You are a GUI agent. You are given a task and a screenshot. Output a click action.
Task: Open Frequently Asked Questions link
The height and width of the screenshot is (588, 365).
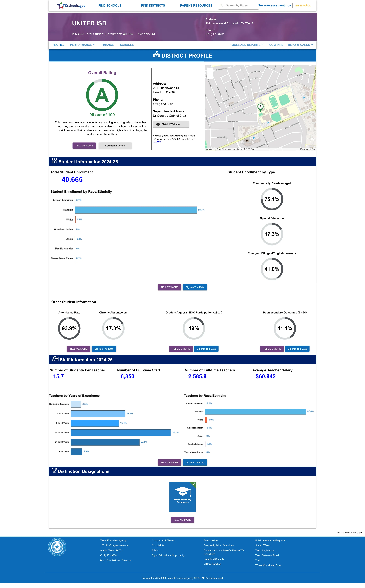coord(219,545)
